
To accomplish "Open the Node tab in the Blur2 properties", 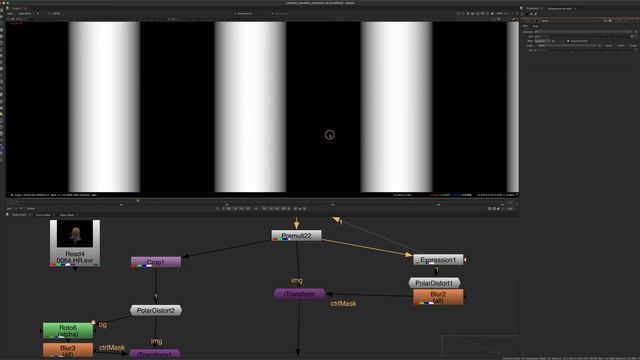I will pyautogui.click(x=535, y=26).
